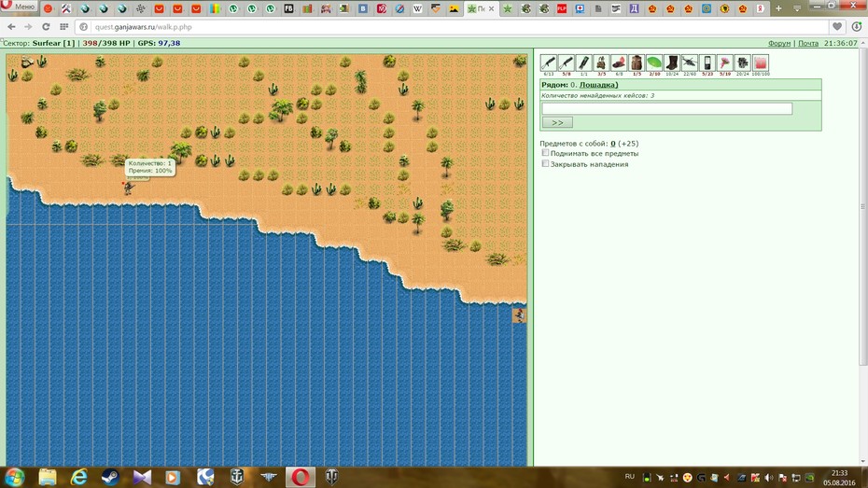The height and width of the screenshot is (488, 868).
Task: Open the tab list dropdown arrow
Action: 796,8
